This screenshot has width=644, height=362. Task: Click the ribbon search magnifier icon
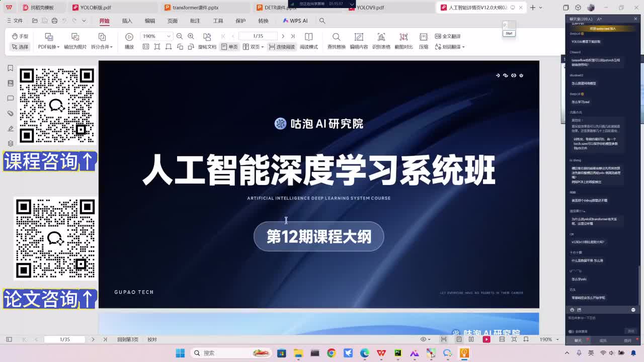pos(323,21)
